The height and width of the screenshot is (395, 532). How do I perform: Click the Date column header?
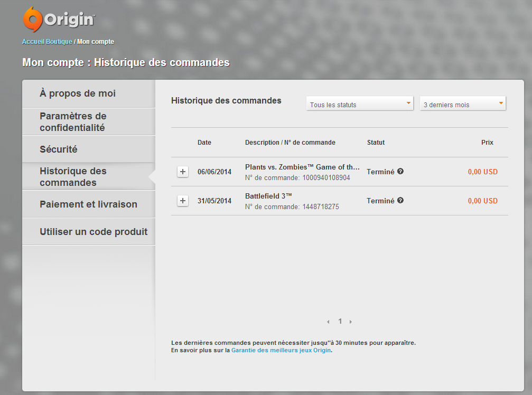pos(204,143)
